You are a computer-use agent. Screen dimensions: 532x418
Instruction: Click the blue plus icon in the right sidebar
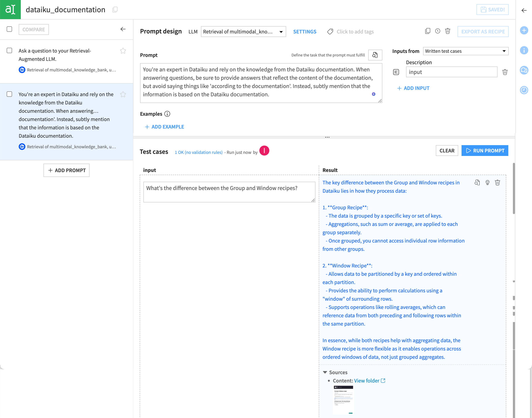pos(524,30)
